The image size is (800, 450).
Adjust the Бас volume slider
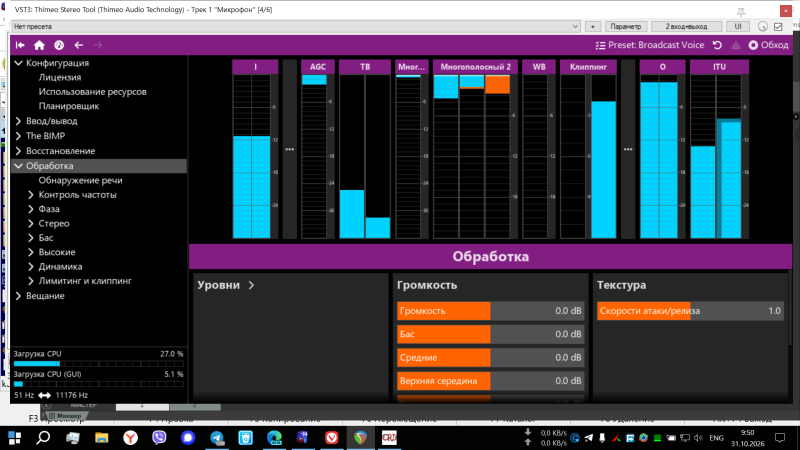coord(490,334)
